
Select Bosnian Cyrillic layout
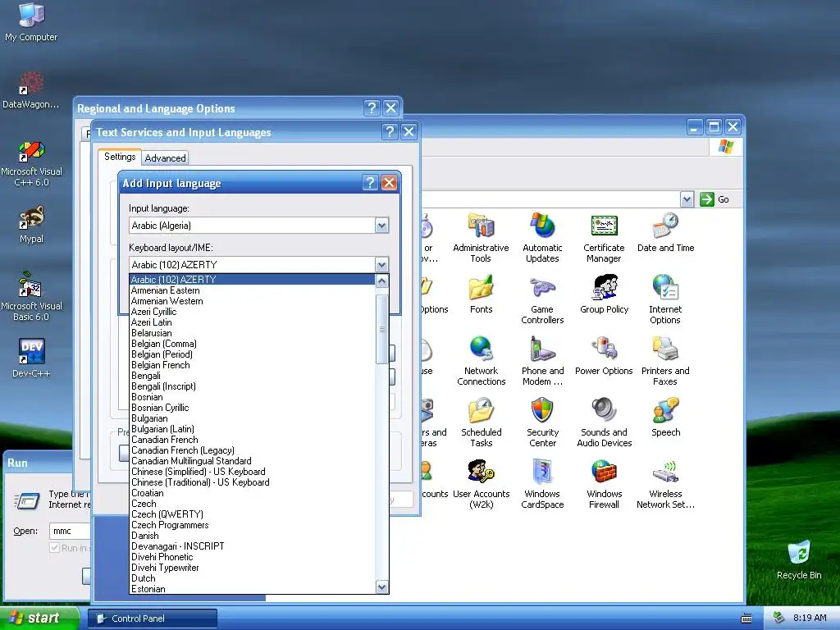point(253,408)
